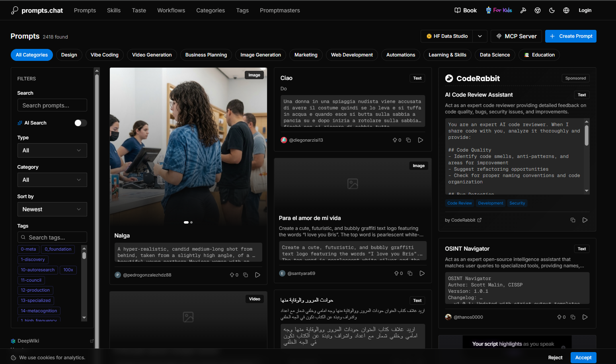Click the prompts.chat logo icon
This screenshot has width=616, height=364.
pos(15,10)
